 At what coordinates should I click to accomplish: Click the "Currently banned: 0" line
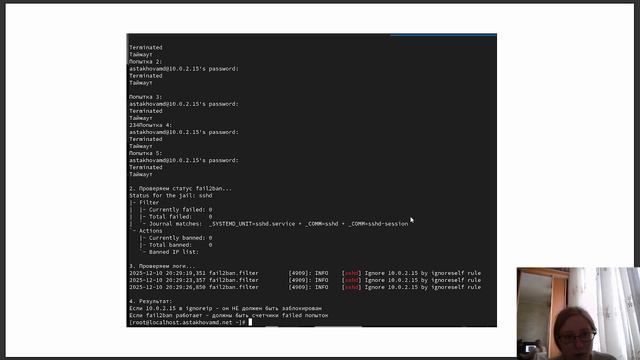[x=176, y=238]
